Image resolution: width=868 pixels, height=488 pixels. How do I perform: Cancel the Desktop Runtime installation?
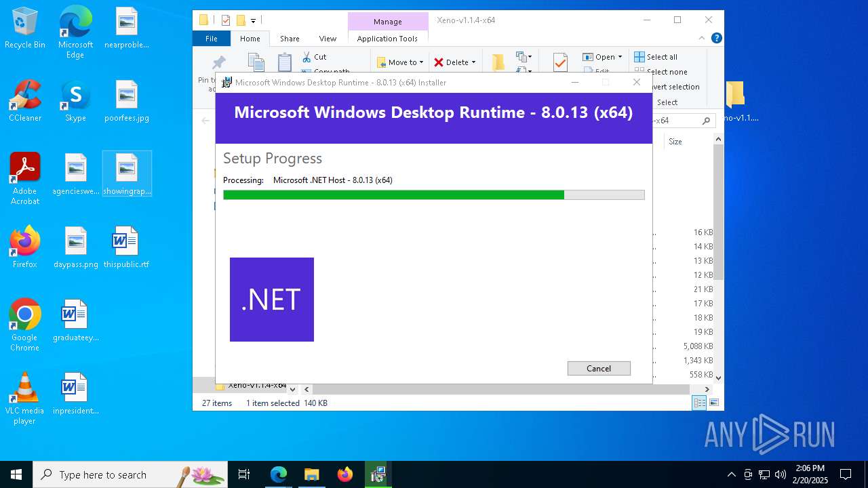coord(599,368)
